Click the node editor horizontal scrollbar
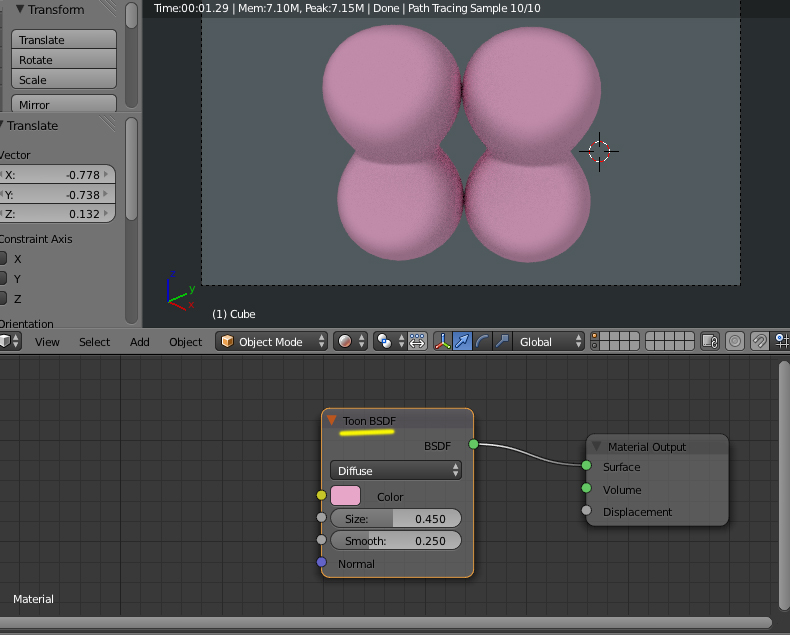 pos(385,623)
